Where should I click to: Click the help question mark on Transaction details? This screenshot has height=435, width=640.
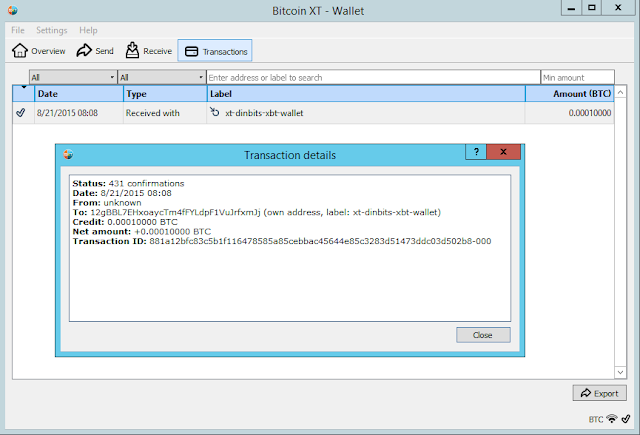click(x=476, y=152)
